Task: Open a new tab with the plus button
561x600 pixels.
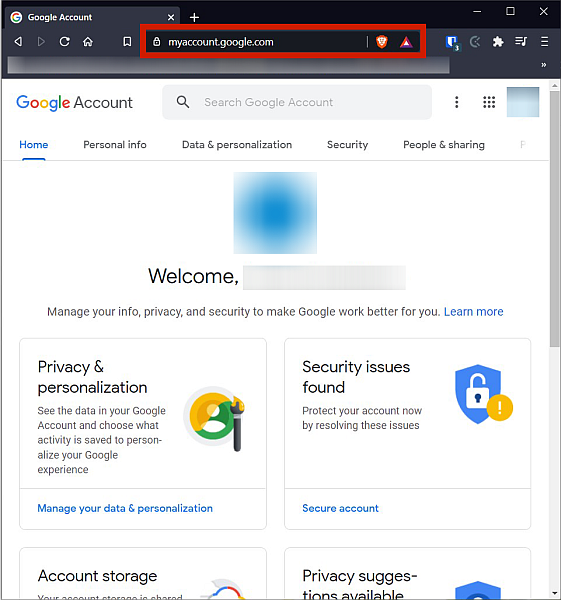Action: (194, 17)
